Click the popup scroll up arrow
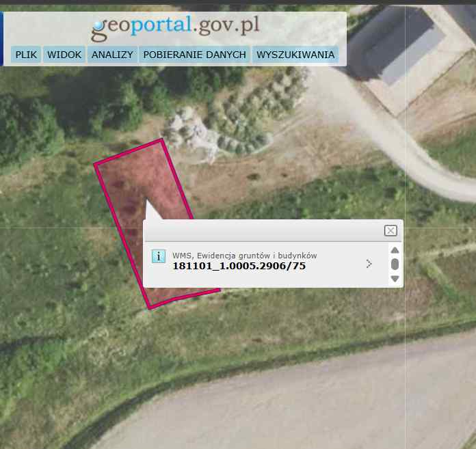 [395, 250]
